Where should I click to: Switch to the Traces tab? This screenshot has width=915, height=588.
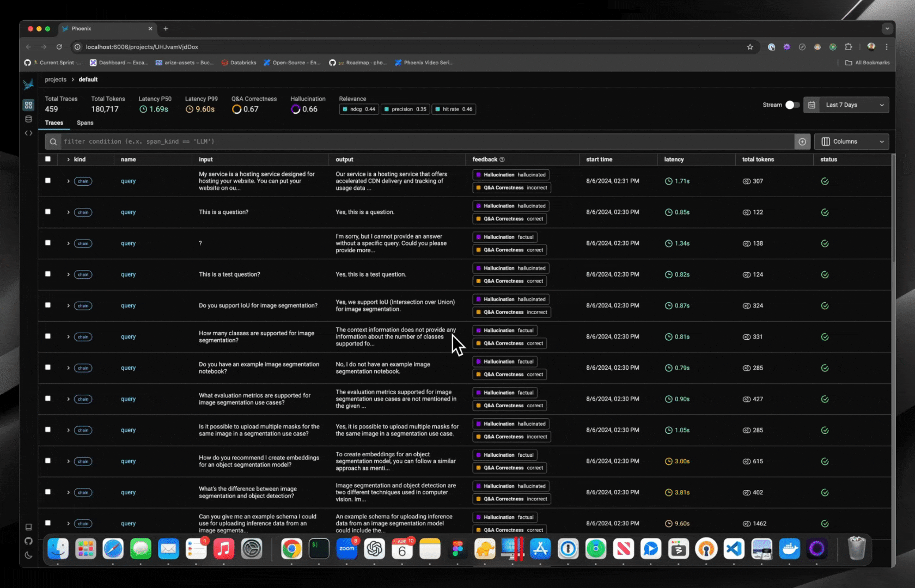(54, 123)
